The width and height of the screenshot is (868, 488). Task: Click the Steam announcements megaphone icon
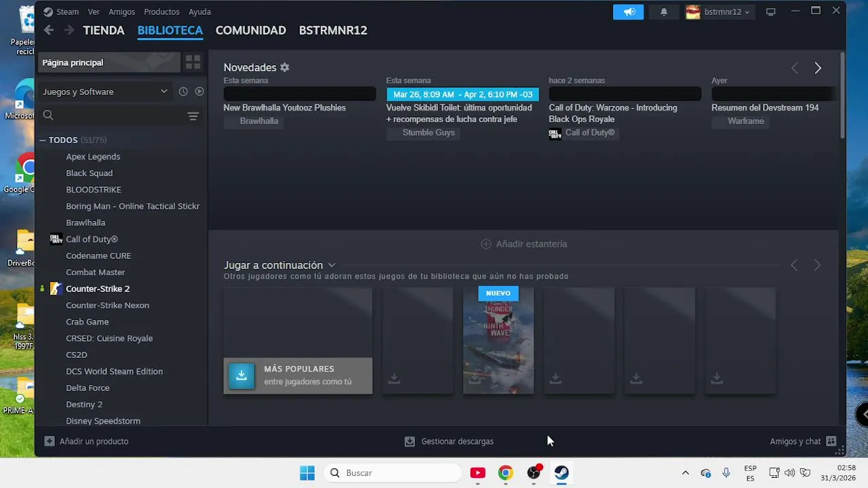[x=628, y=12]
